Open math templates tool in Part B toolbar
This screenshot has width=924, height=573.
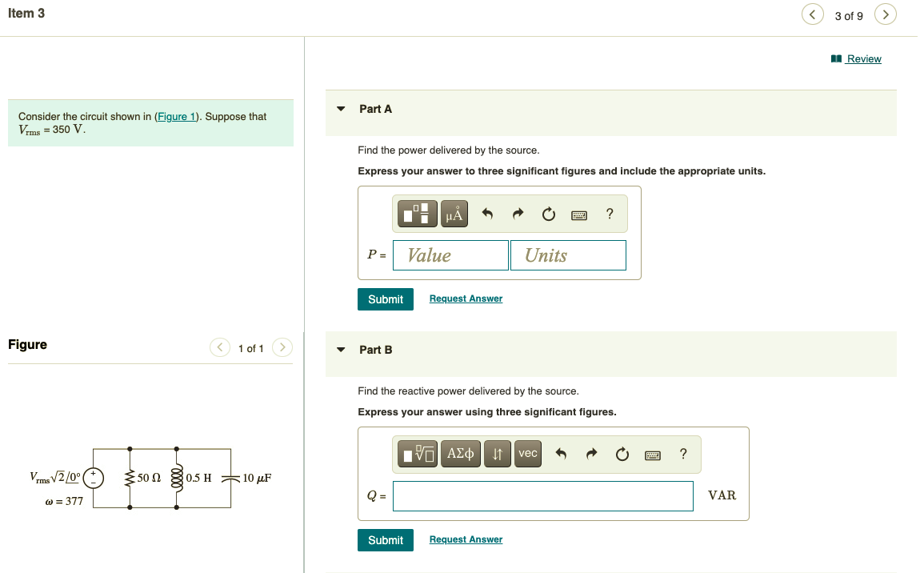point(418,454)
